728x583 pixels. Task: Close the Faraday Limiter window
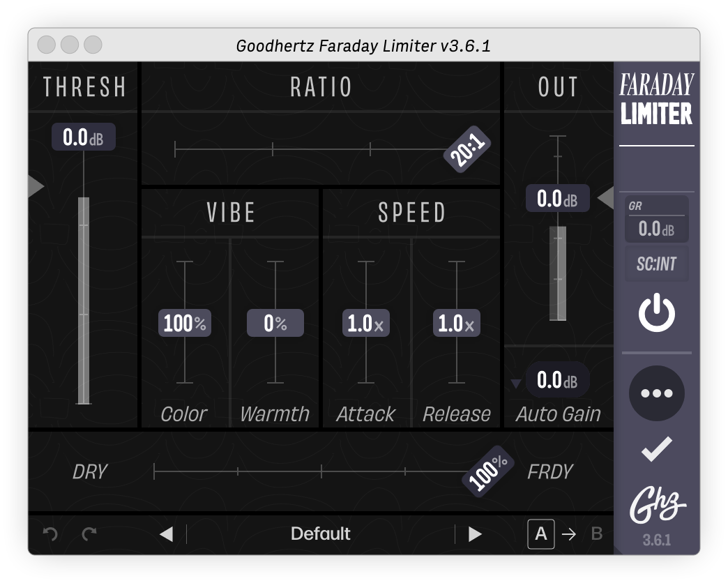click(x=47, y=45)
